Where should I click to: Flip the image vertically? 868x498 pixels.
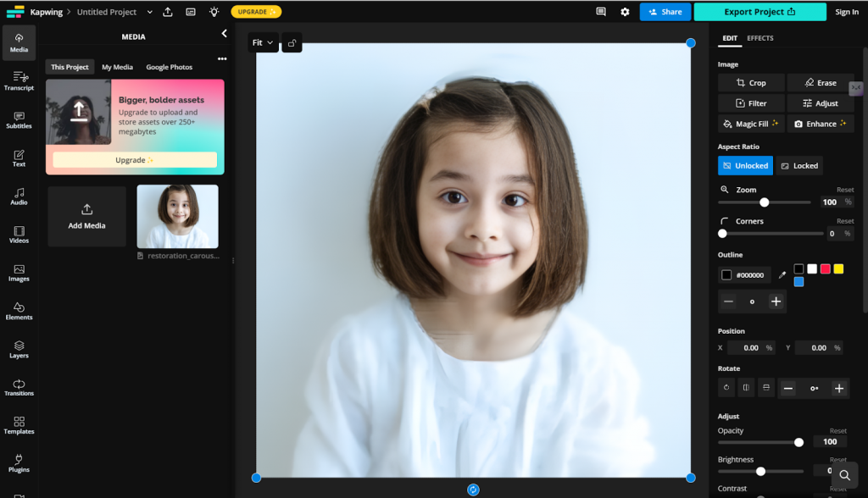click(766, 388)
